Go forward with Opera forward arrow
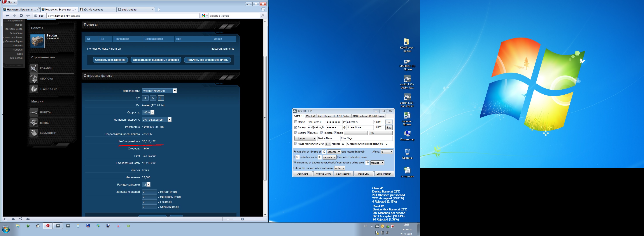The height and width of the screenshot is (236, 644). [x=14, y=16]
